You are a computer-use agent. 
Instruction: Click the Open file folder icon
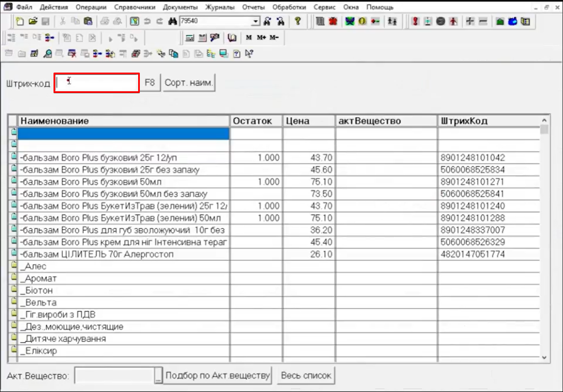pos(33,21)
